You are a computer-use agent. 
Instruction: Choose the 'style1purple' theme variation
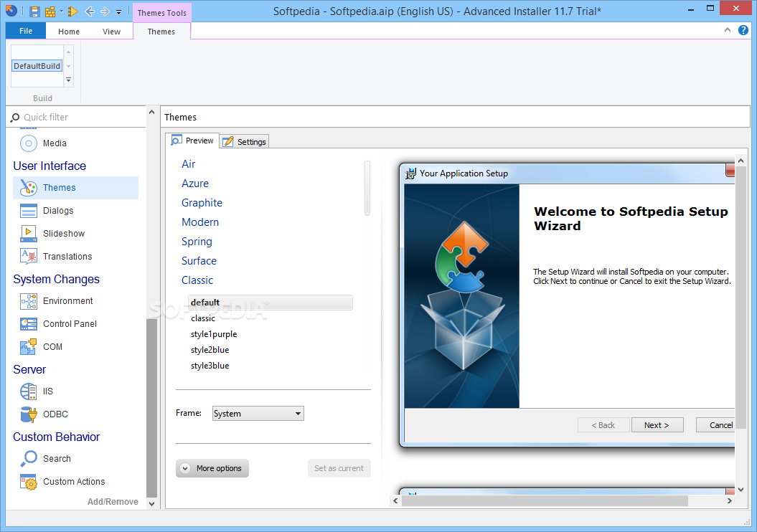click(214, 334)
